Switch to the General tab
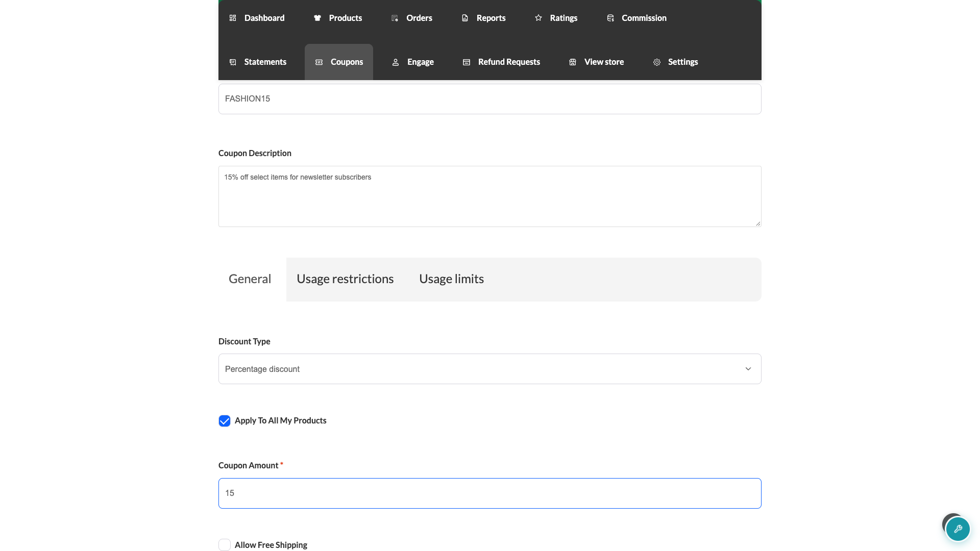The width and height of the screenshot is (980, 551). 250,279
